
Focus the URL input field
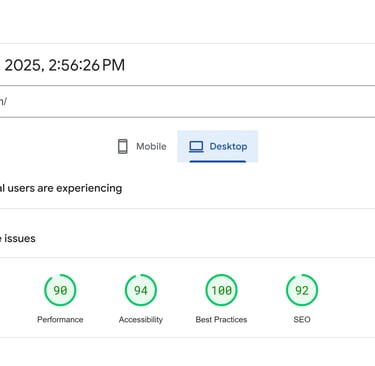[187, 101]
